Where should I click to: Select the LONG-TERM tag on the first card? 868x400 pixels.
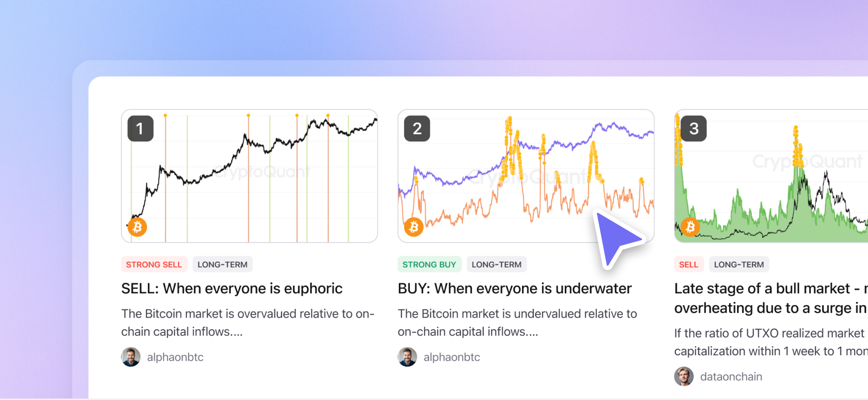(x=222, y=264)
